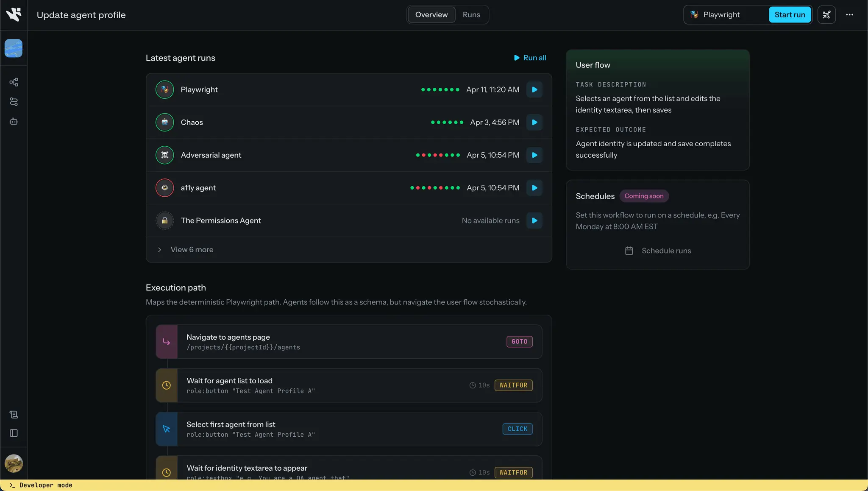
Task: Run the Adversarial agent with play button
Action: (534, 155)
